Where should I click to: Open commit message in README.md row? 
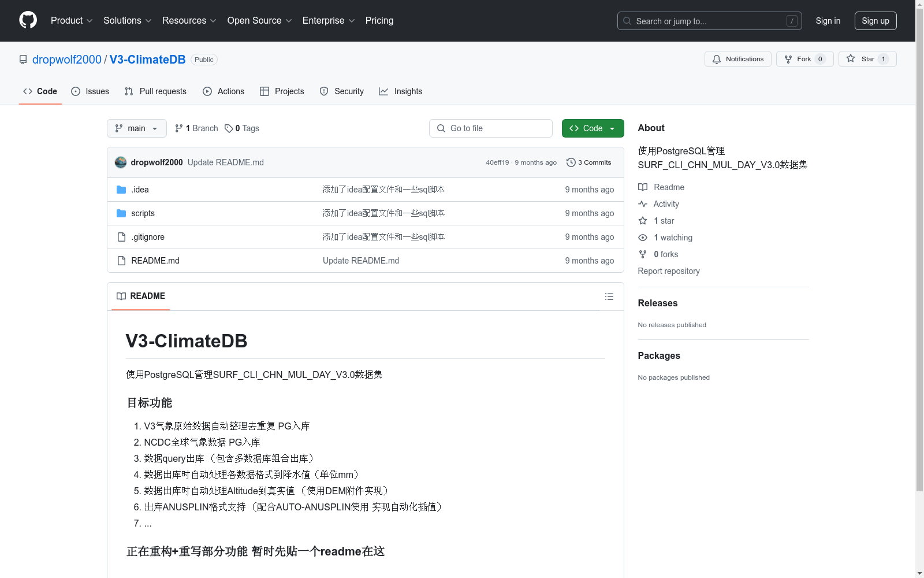[x=361, y=261]
